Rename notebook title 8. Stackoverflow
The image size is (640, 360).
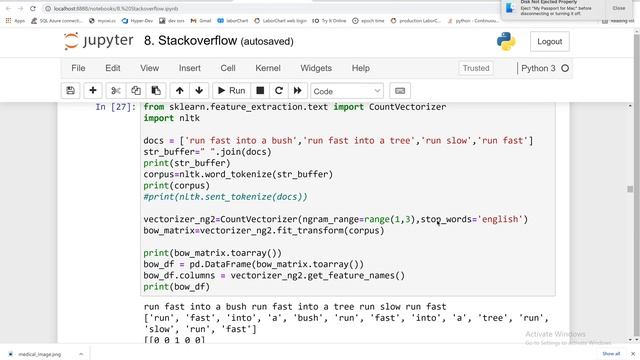pos(190,41)
